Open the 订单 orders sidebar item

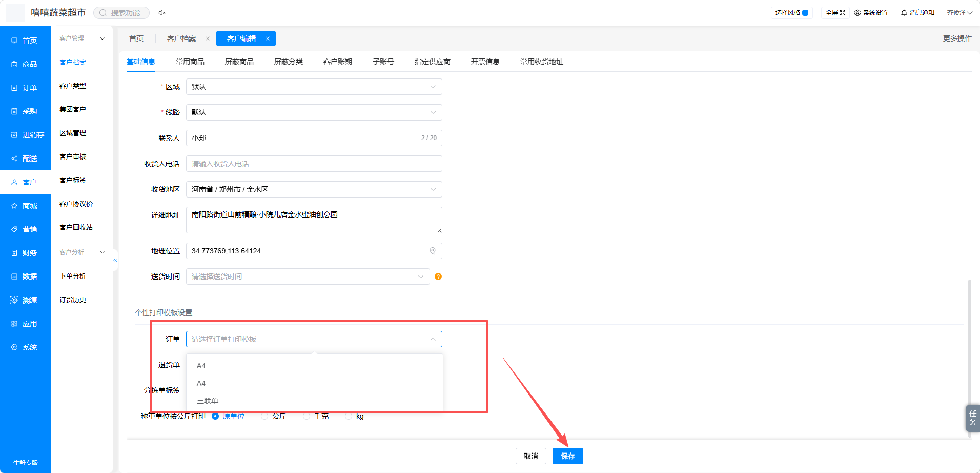[x=26, y=88]
